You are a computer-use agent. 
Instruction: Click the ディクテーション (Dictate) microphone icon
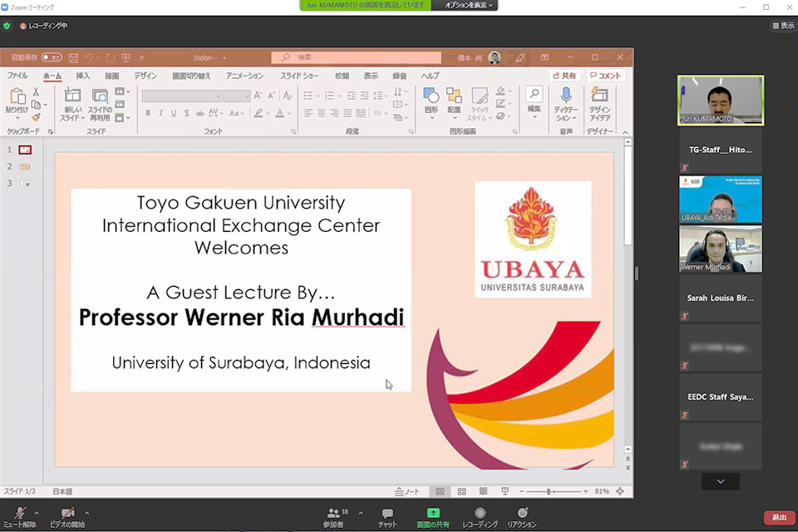(x=566, y=95)
